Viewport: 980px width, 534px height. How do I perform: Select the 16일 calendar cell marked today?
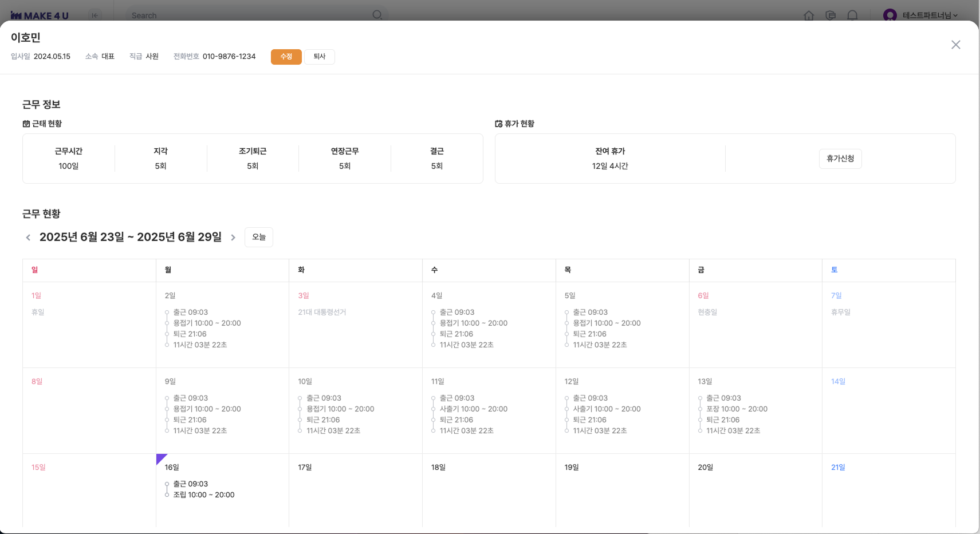pyautogui.click(x=222, y=490)
